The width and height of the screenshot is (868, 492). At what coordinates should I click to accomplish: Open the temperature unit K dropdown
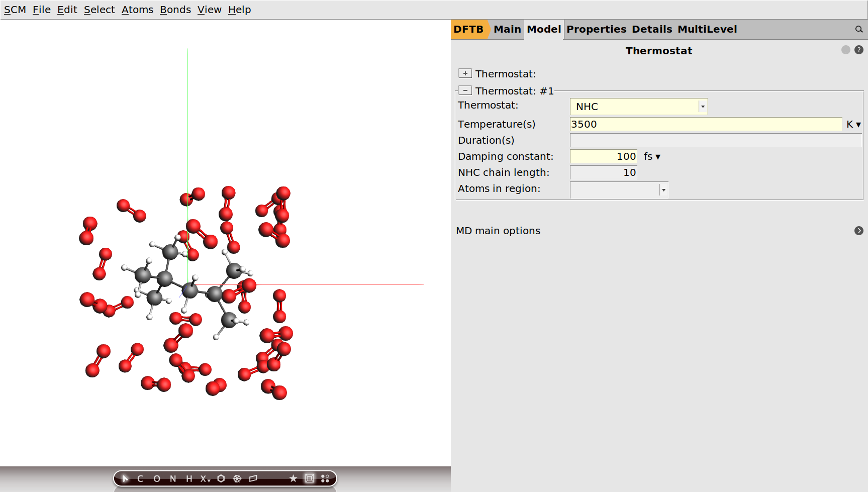coord(853,124)
